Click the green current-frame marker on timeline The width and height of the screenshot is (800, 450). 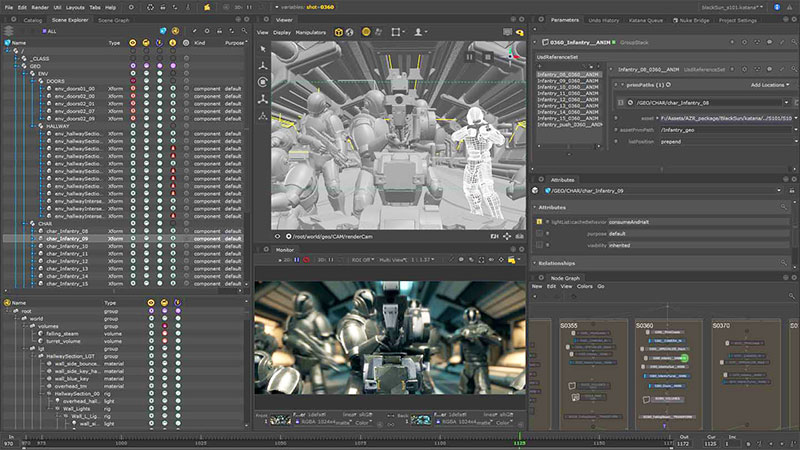pyautogui.click(x=518, y=438)
